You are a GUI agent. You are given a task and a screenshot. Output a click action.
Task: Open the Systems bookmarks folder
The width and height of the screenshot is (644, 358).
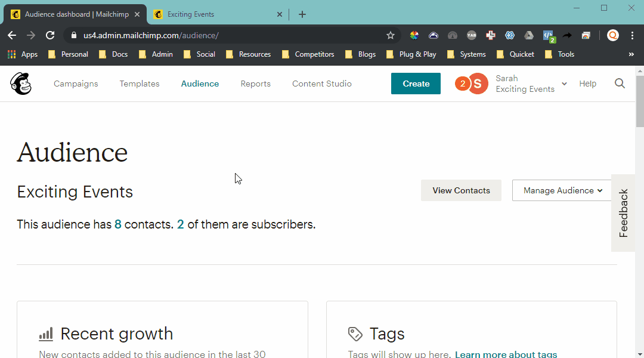pos(466,54)
